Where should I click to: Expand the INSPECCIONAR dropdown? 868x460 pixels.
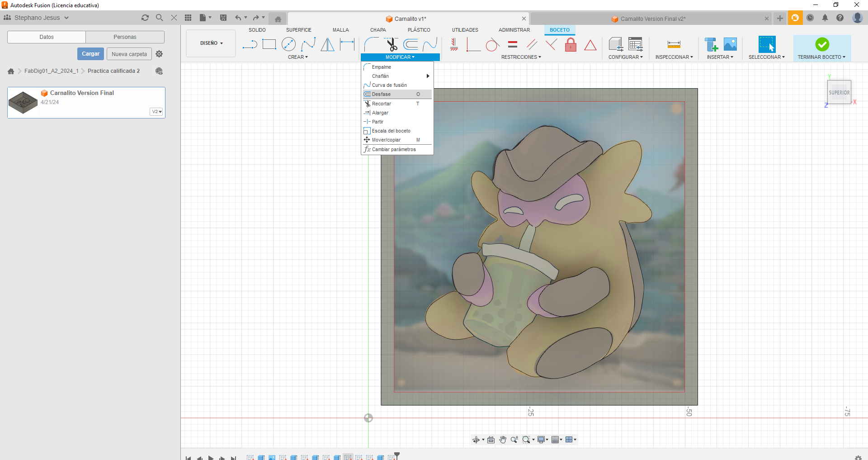pyautogui.click(x=674, y=57)
